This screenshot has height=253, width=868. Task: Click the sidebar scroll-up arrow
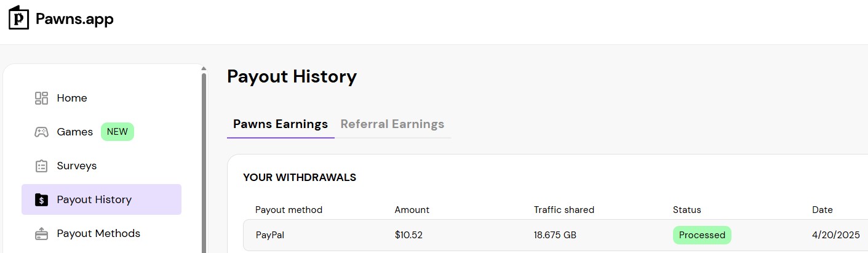pos(204,69)
